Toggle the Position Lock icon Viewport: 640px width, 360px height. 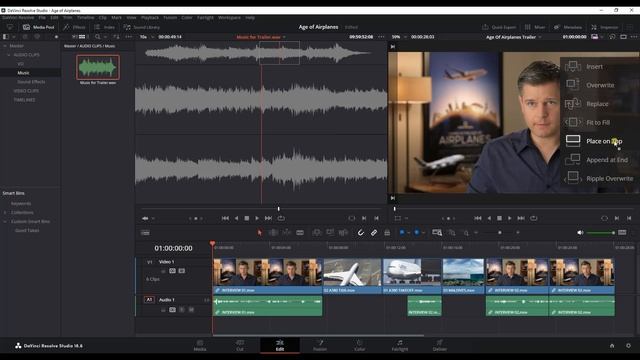(x=387, y=233)
